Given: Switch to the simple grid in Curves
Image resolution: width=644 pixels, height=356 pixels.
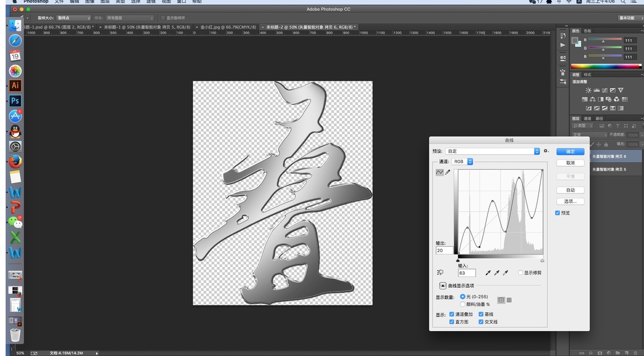Looking at the screenshot, I should click(501, 300).
